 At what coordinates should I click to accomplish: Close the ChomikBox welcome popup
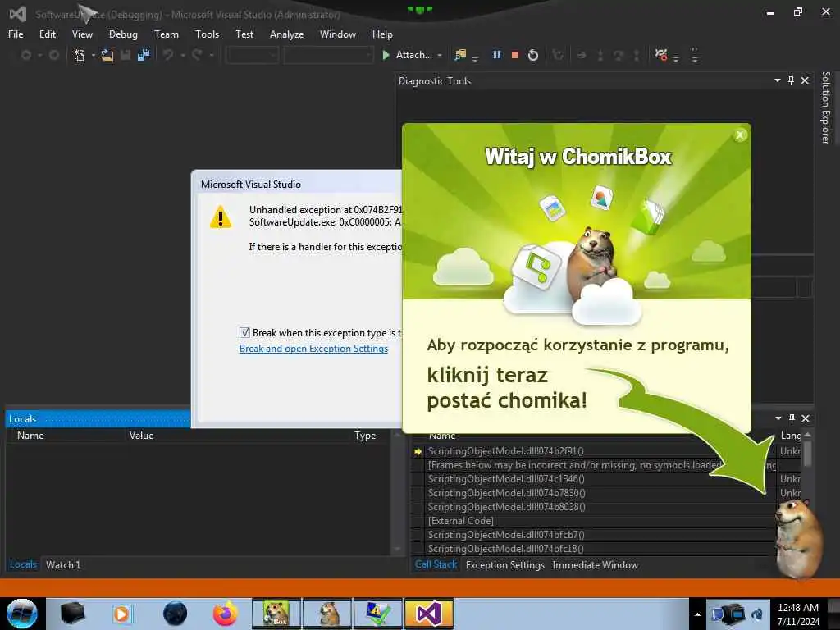point(740,135)
